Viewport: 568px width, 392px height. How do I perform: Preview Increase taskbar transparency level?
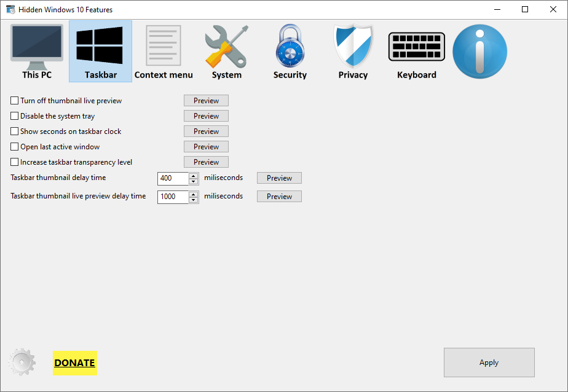[206, 162]
